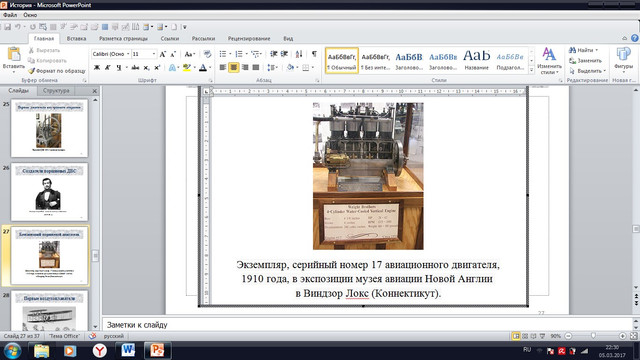The height and width of the screenshot is (360, 640).
Task: Open the font name Calibri dropdown
Action: (128, 54)
